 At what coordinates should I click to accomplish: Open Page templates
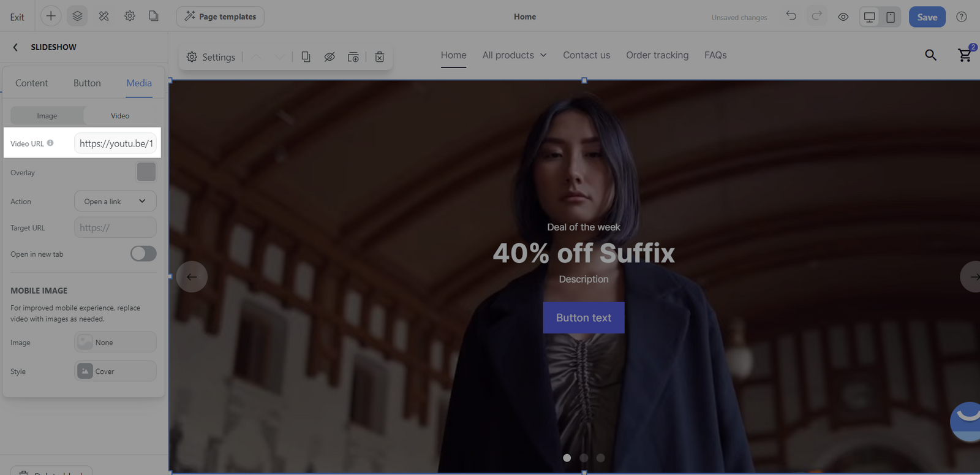coord(221,17)
